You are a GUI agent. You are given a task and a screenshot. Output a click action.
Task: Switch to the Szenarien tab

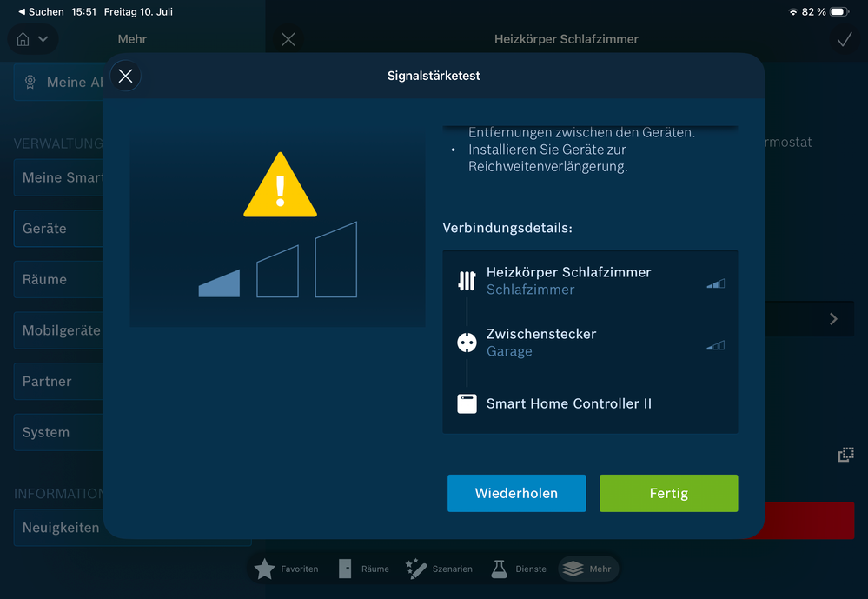tap(439, 569)
